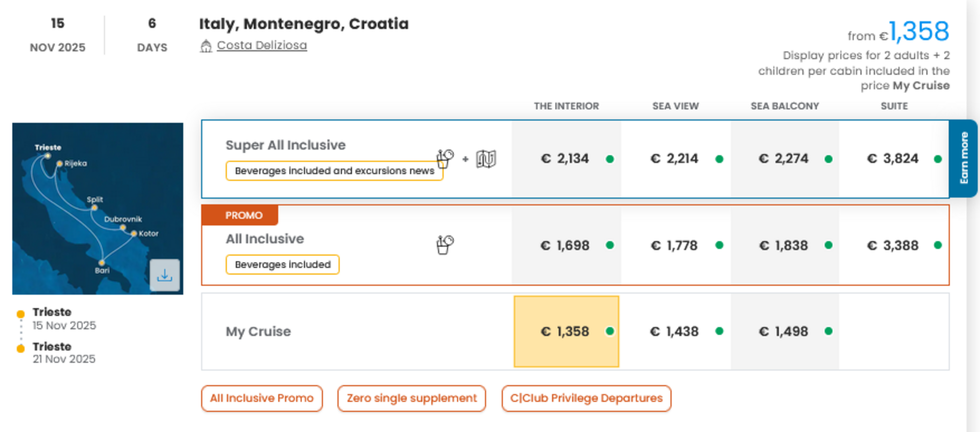Select Super All Inclusive Suite €3,824
This screenshot has width=980, height=432.
pos(892,159)
